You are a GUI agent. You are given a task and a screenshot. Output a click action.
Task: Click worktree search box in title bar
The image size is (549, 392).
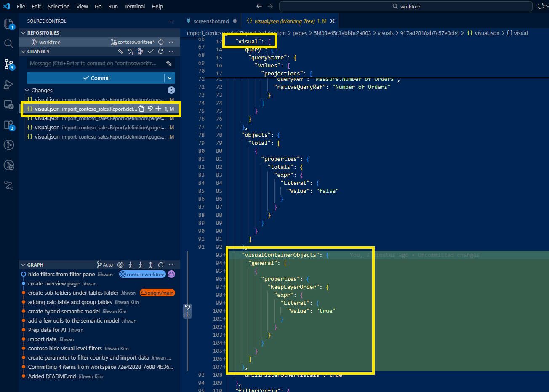(x=406, y=6)
